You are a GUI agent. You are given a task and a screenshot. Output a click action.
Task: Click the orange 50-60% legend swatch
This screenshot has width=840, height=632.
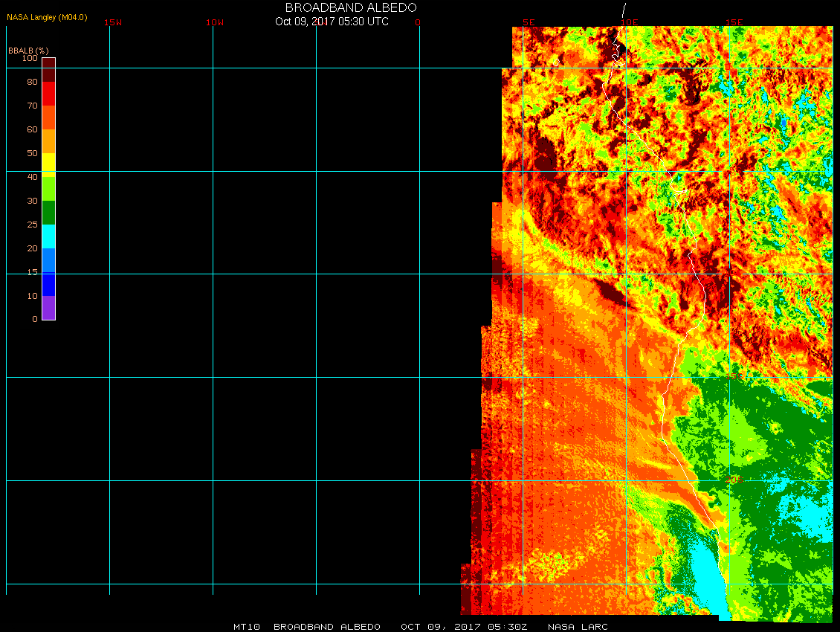pos(48,141)
